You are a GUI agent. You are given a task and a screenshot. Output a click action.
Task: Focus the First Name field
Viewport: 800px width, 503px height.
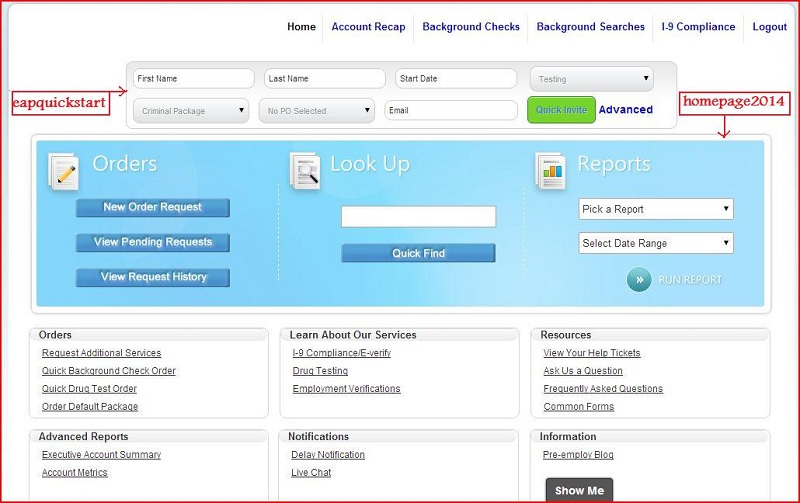[193, 79]
